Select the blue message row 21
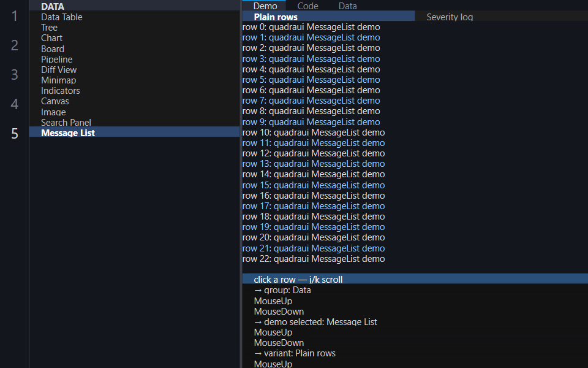The height and width of the screenshot is (368, 588). coord(314,248)
